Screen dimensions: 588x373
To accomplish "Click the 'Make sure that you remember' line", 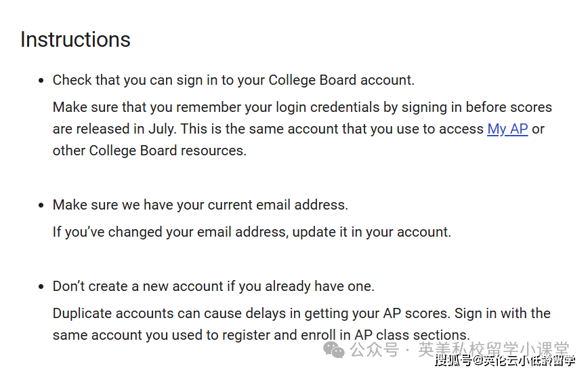I will 302,107.
